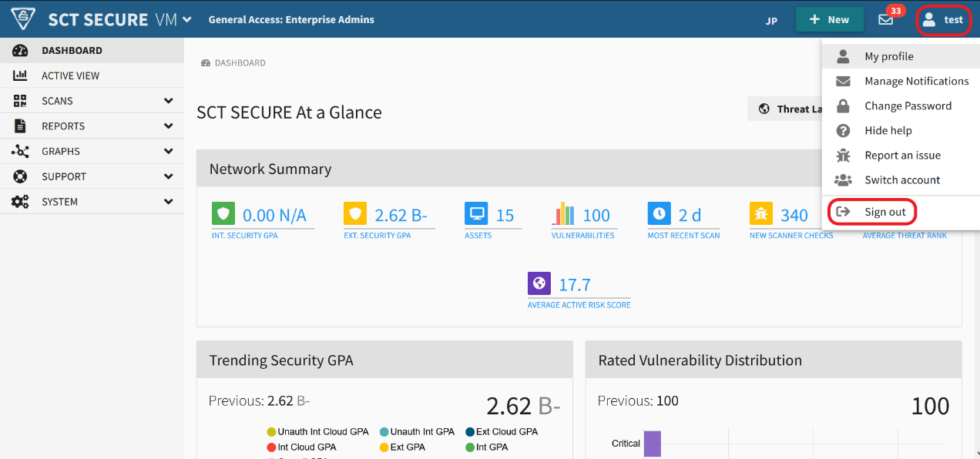Expand the Graphs sidebar section chevron

[x=169, y=152]
